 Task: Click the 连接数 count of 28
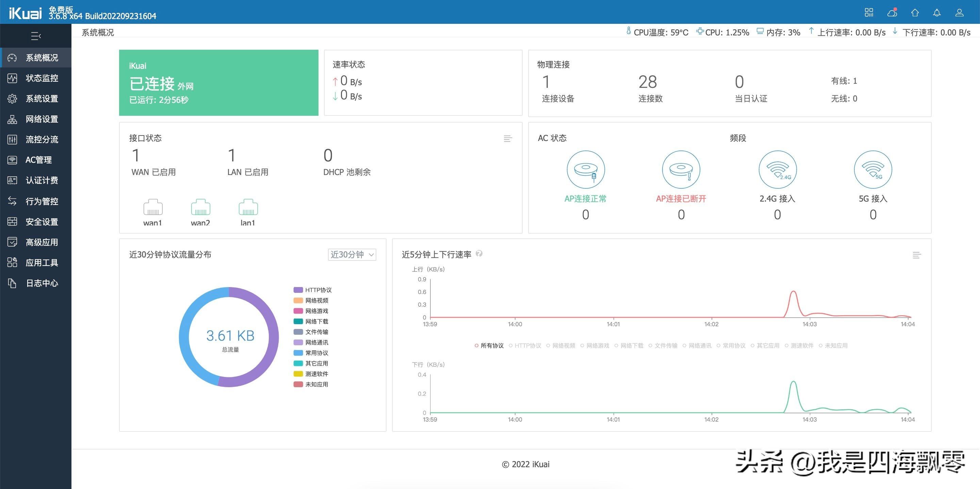tap(648, 82)
